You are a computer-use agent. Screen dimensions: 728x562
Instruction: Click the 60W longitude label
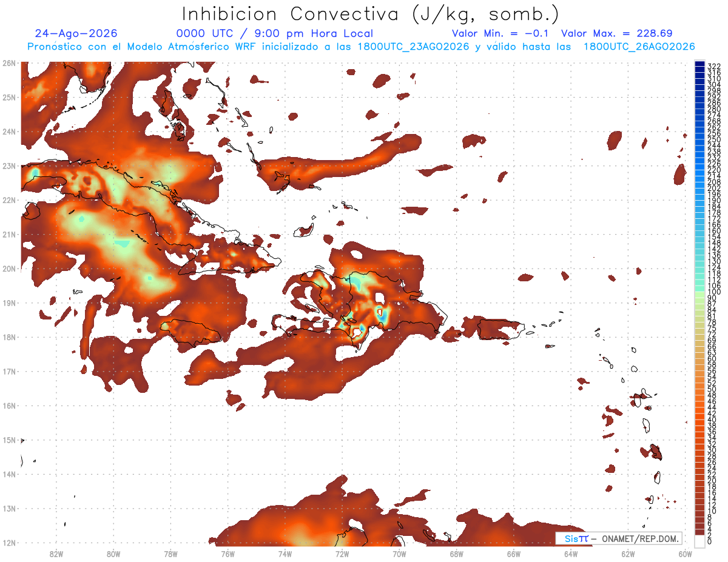pyautogui.click(x=685, y=554)
